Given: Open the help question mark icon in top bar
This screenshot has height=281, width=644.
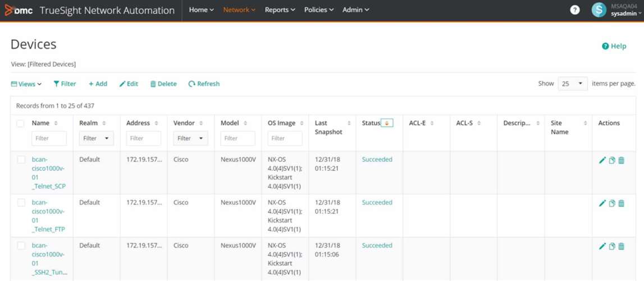Looking at the screenshot, I should 574,10.
